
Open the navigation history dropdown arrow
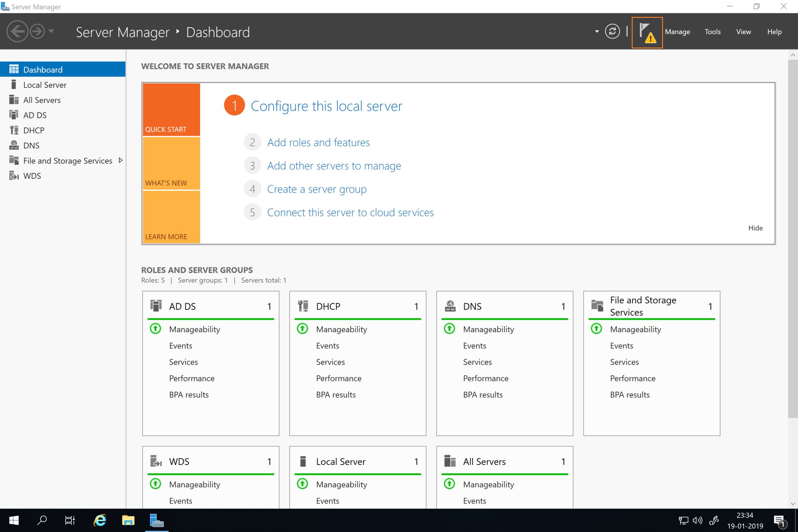tap(51, 31)
